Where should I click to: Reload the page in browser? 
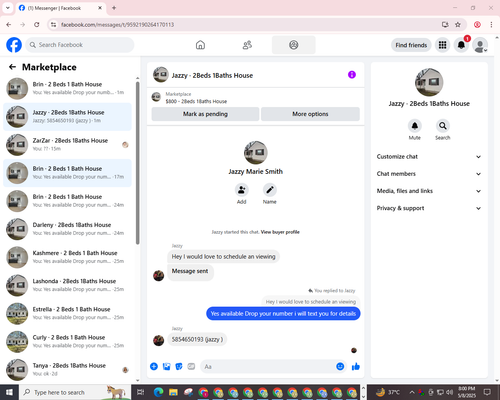pyautogui.click(x=37, y=25)
